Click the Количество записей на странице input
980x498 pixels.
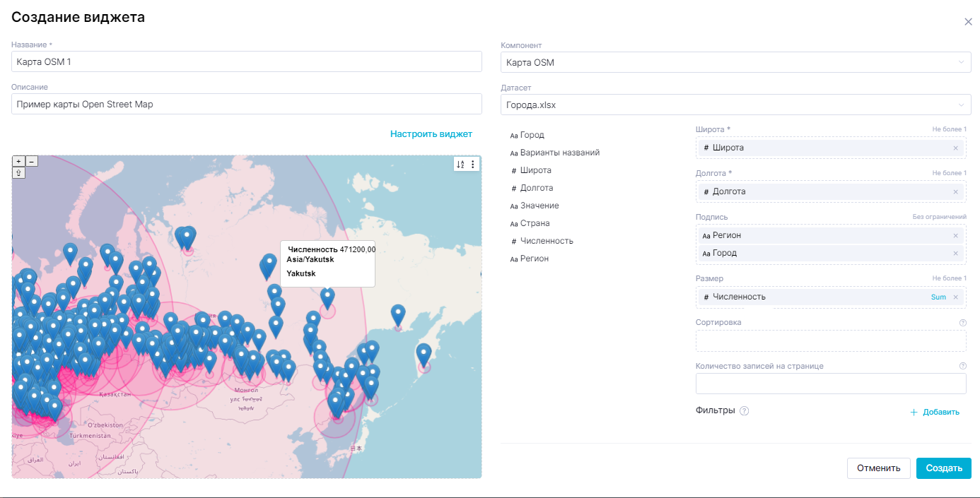[x=831, y=384]
